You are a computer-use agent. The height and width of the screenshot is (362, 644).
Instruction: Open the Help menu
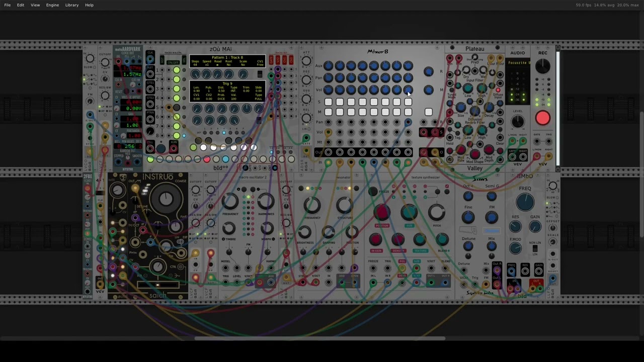(89, 5)
